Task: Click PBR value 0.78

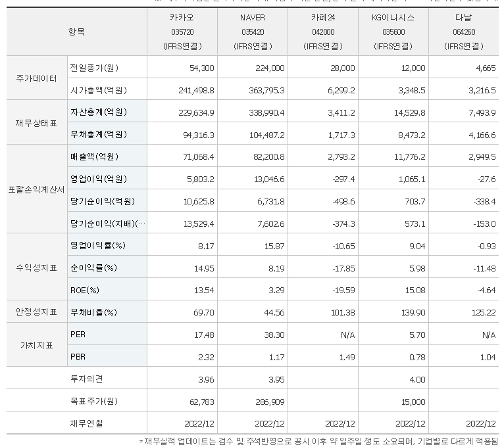Action: point(417,357)
